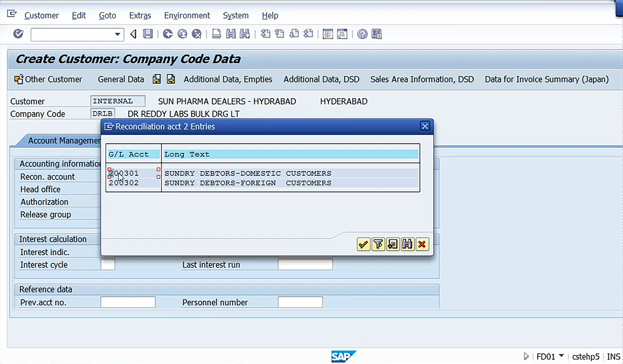
Task: Open the System menu
Action: 235,16
